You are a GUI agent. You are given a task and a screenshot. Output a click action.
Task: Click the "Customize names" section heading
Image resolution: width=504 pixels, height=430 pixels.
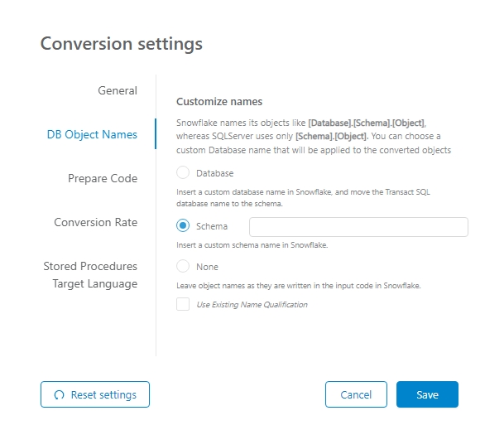(x=219, y=102)
